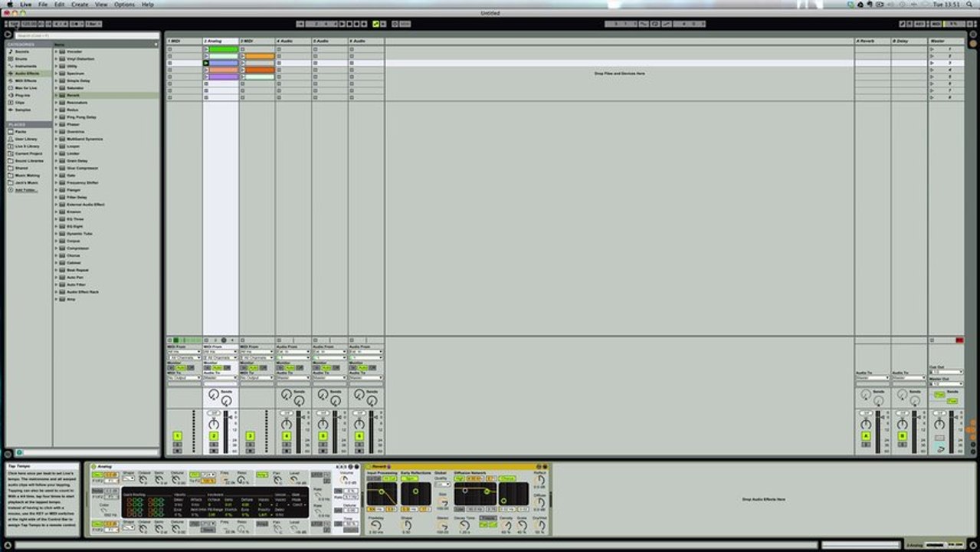980x552 pixels.
Task: Open Current Project in Places
Action: pyautogui.click(x=27, y=153)
